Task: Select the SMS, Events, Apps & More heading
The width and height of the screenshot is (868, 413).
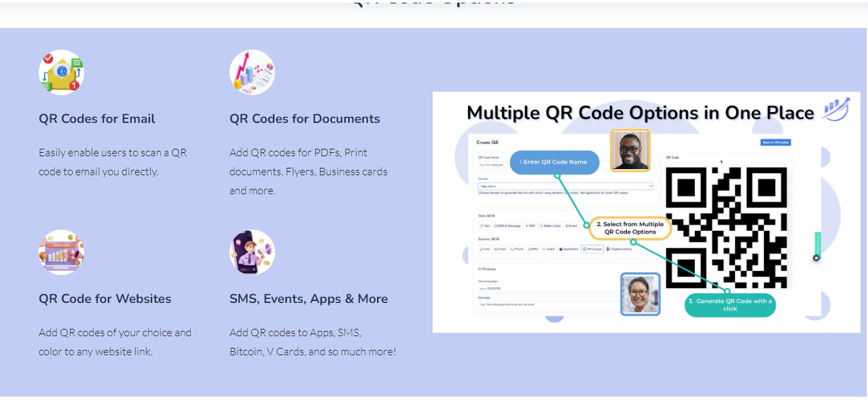Action: (309, 299)
